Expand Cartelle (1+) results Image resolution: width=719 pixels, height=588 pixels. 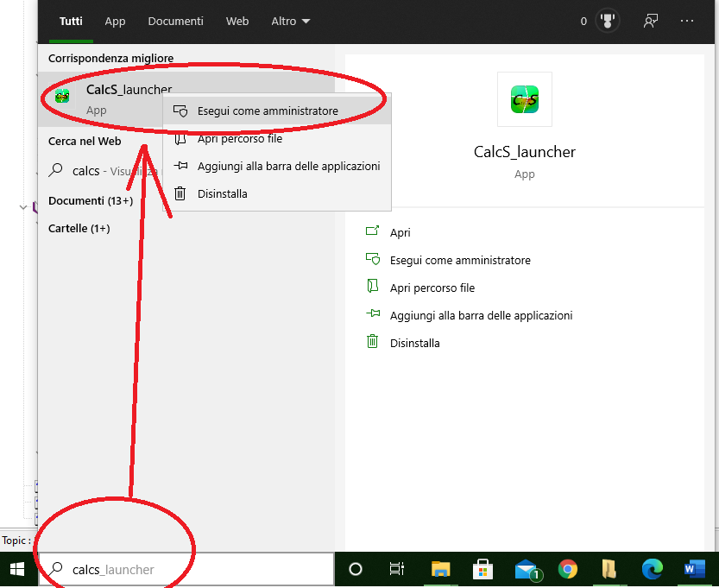[x=79, y=228]
